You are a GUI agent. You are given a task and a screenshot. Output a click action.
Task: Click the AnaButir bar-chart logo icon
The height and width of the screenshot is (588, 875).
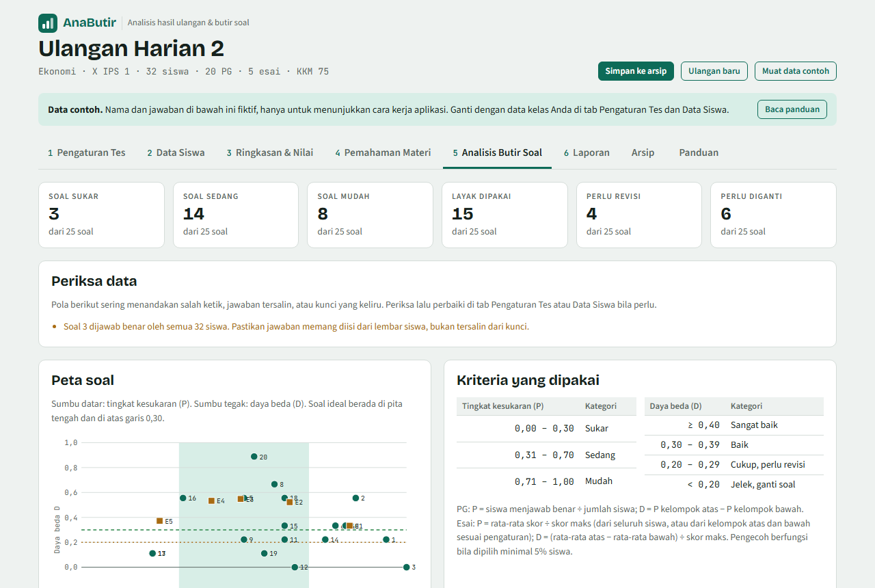48,23
